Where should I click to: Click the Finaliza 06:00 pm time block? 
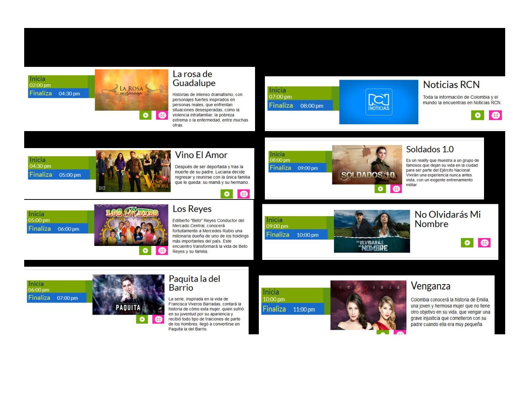pos(57,229)
